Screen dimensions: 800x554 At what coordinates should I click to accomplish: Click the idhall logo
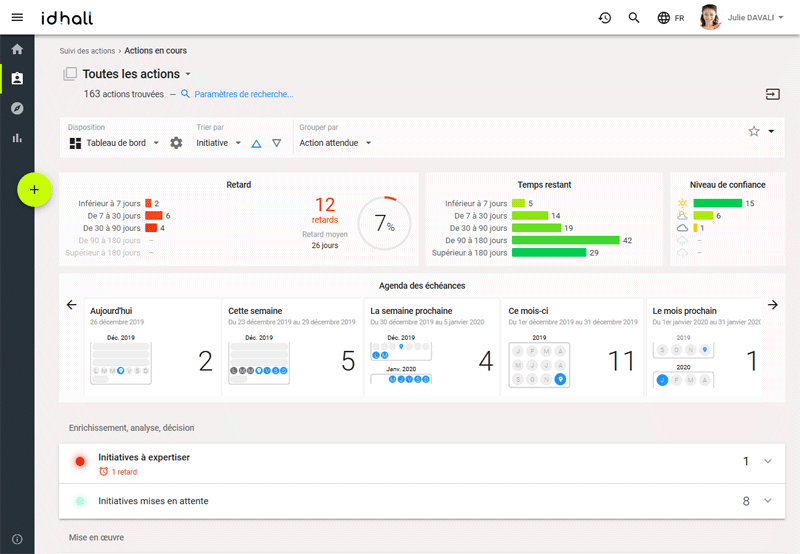pos(67,18)
